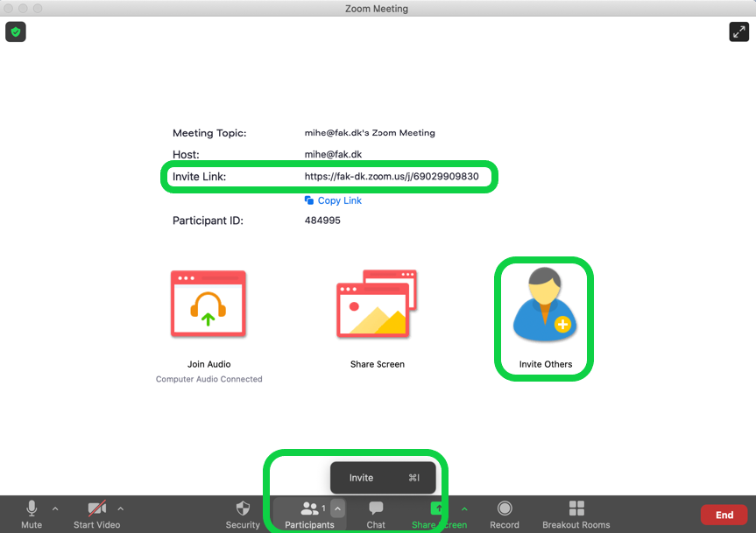Start Video with the camera icon
Screen dimensions: 756x533
[97, 515]
